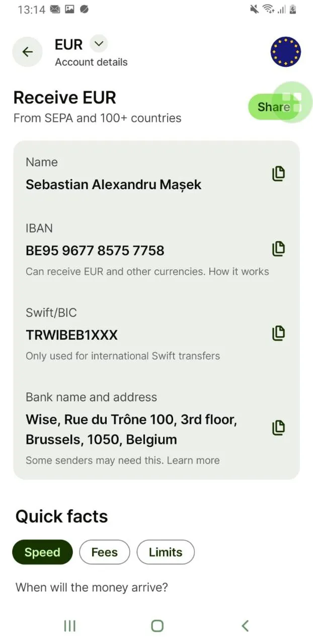Switch to the Limits tab

[x=166, y=552]
